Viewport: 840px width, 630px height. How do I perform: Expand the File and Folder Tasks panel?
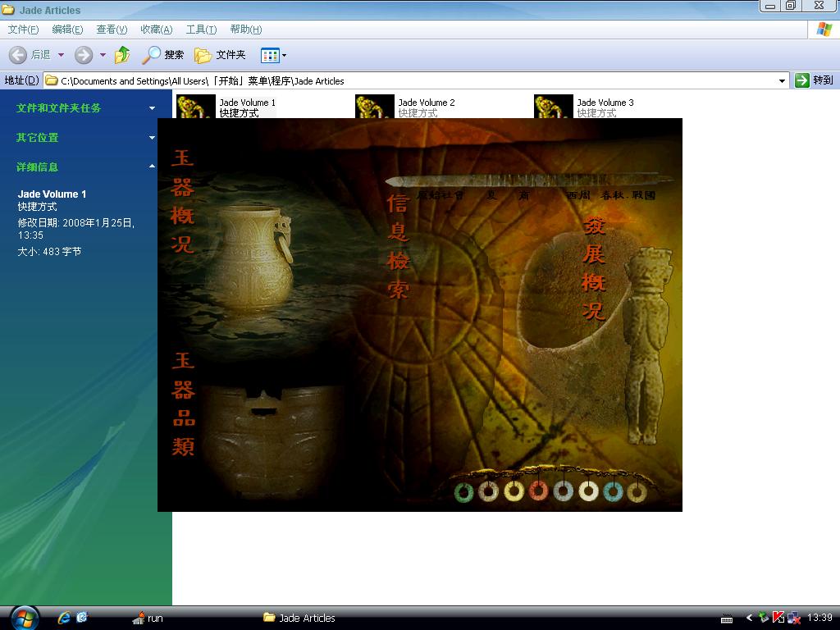pos(152,108)
